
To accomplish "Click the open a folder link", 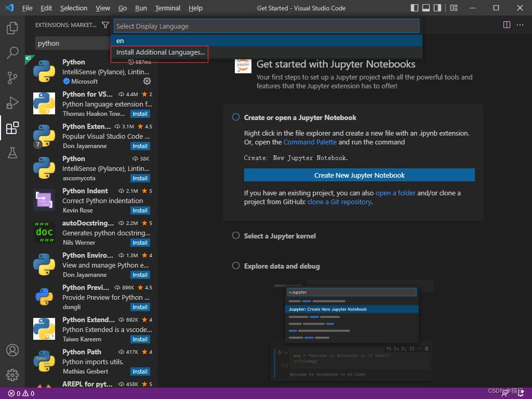I will coord(395,193).
